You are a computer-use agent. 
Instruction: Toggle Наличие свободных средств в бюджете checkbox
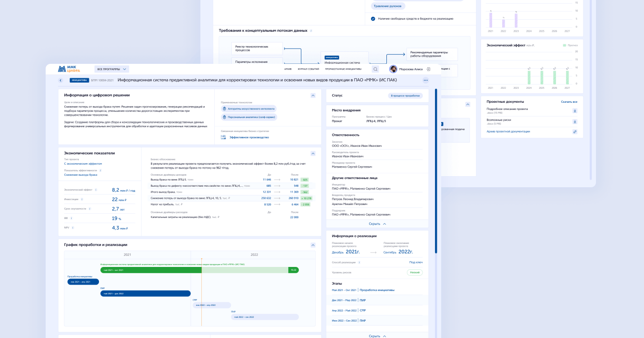point(373,19)
